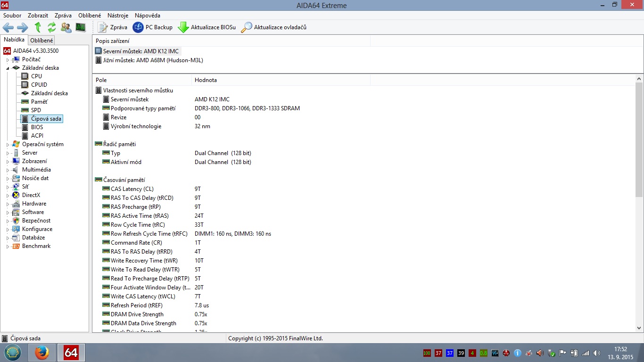
Task: Expand the Multimédia tree node
Action: click(x=8, y=170)
